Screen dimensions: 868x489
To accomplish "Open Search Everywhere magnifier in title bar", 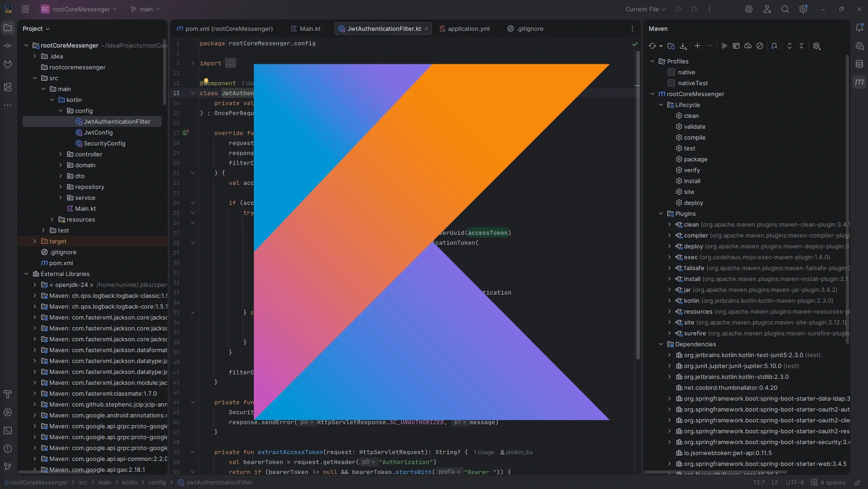I will (786, 9).
